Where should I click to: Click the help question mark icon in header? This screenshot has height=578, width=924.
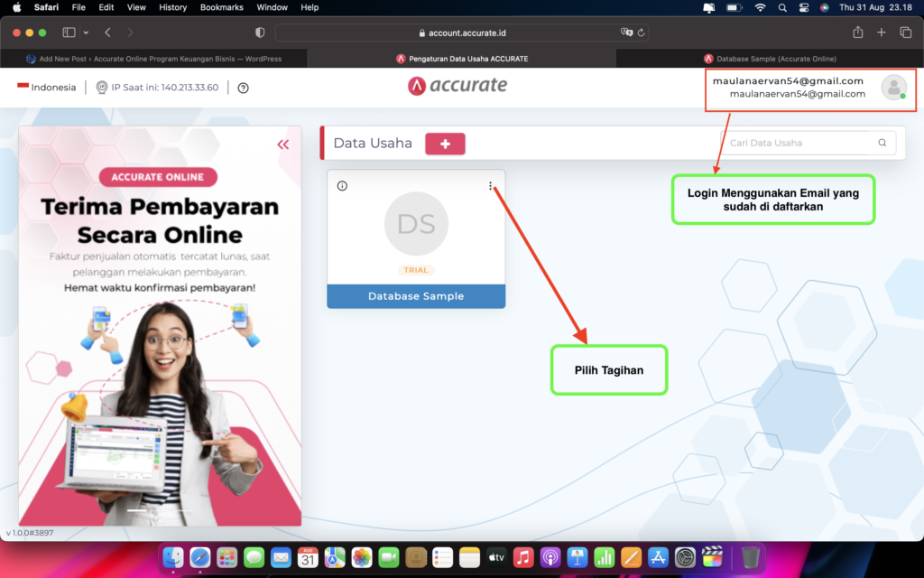pyautogui.click(x=243, y=88)
